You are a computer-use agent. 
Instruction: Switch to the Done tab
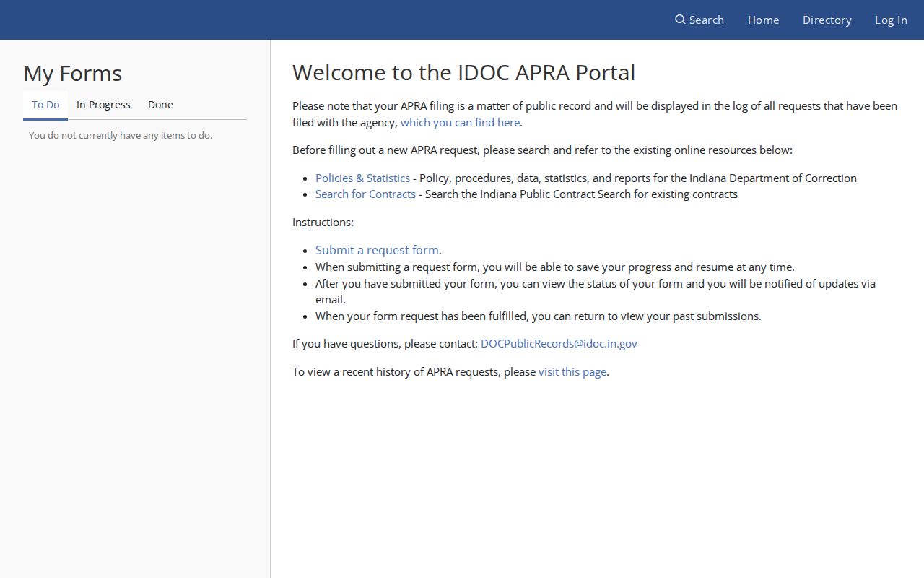[160, 105]
